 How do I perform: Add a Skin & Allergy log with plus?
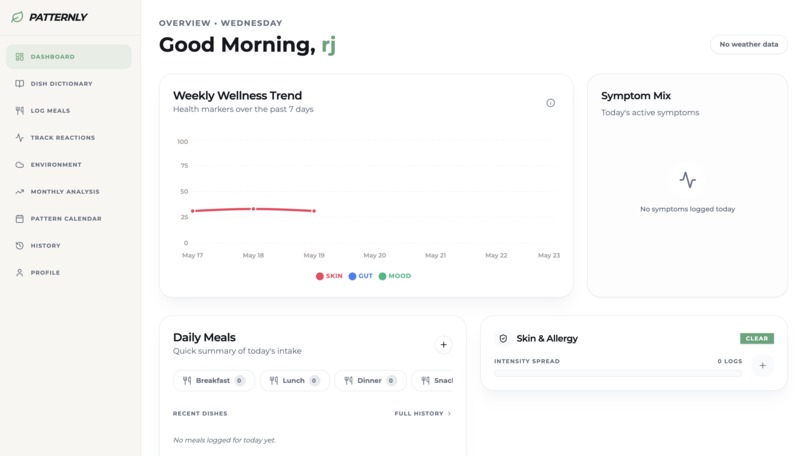pos(763,366)
